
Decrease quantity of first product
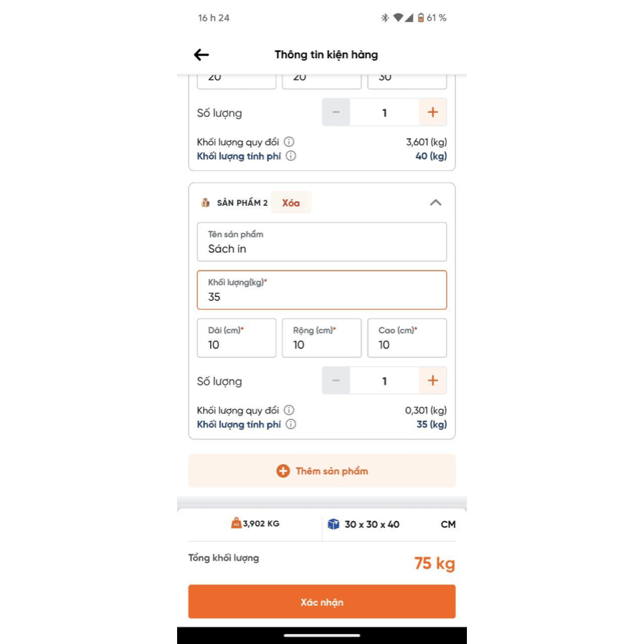click(x=336, y=112)
